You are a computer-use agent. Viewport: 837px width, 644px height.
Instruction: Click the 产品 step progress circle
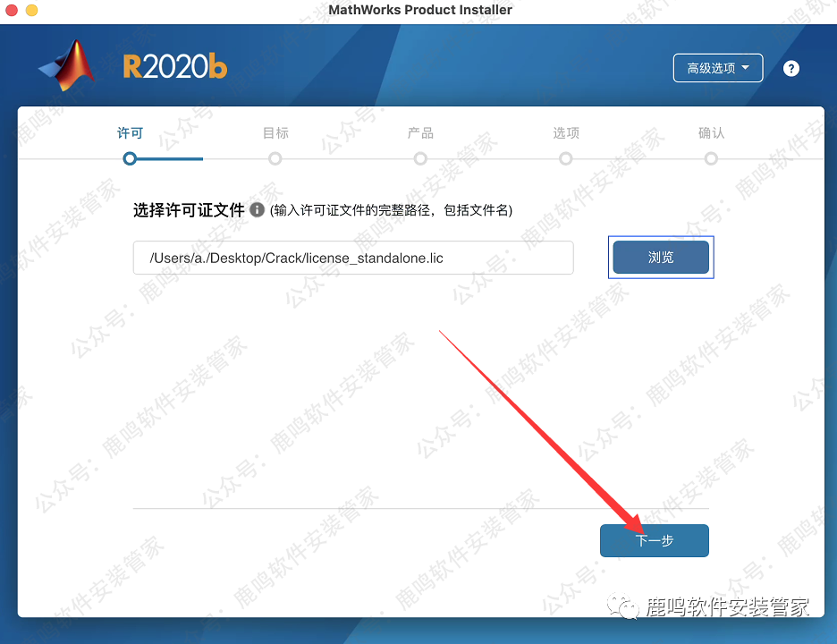[x=420, y=158]
